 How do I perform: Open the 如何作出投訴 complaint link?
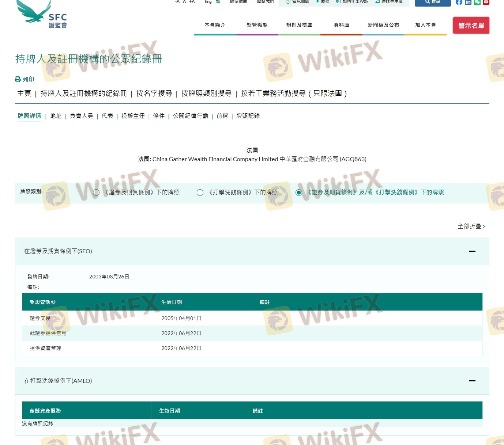click(x=352, y=2)
